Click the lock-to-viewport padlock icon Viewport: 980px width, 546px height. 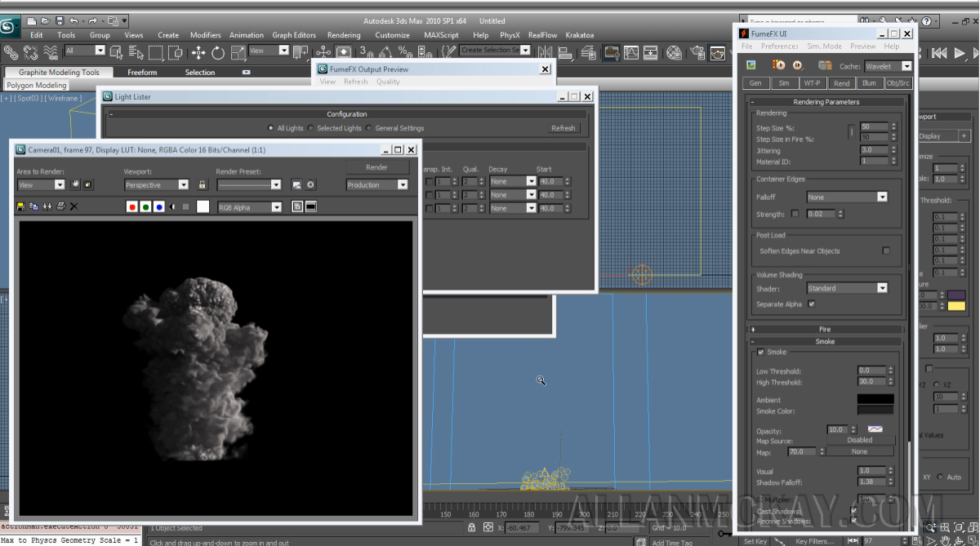(x=202, y=185)
